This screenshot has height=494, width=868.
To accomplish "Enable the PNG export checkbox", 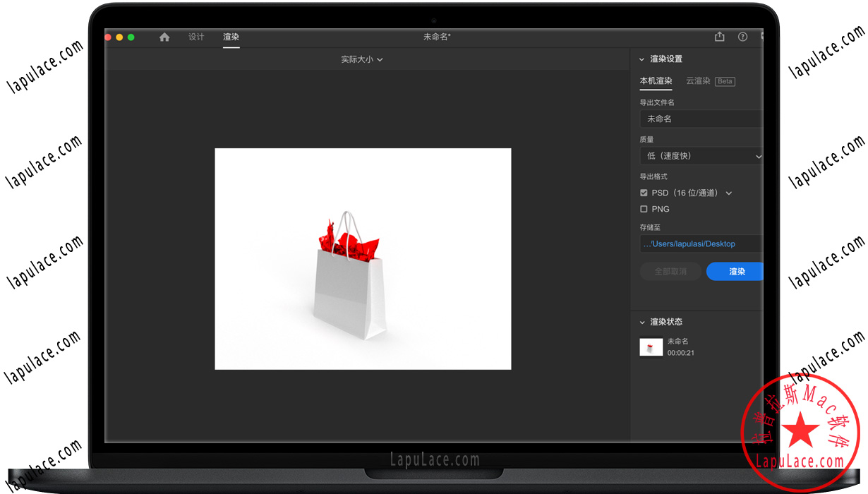I will pyautogui.click(x=644, y=209).
